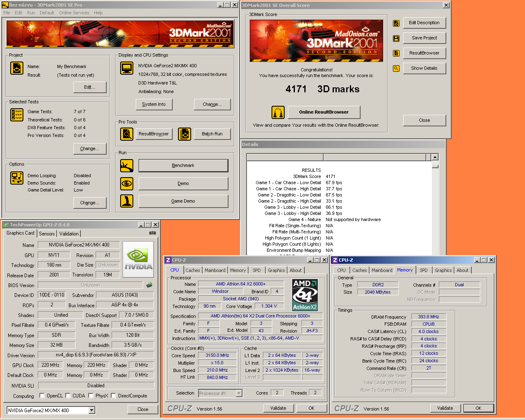This screenshot has height=420, width=525.
Task: Switch to the Sensors tab in GPU-Z
Action: pos(47,233)
